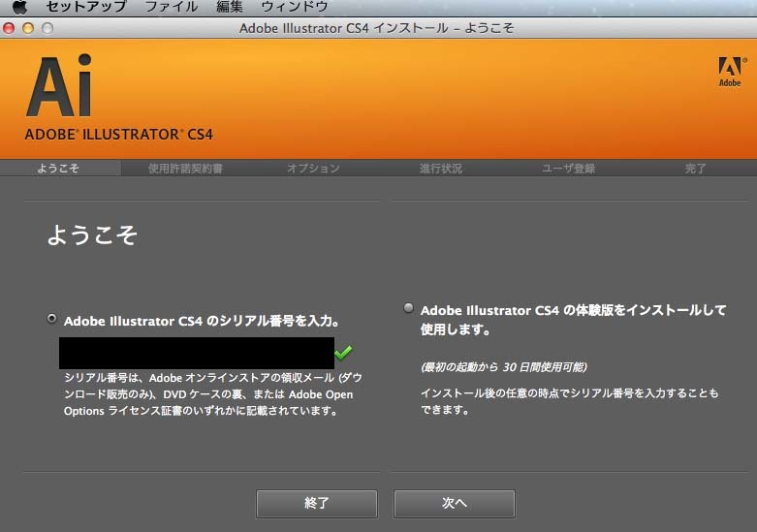Image resolution: width=757 pixels, height=532 pixels.
Task: Select the 使用許諾契約書 step tab
Action: point(185,168)
